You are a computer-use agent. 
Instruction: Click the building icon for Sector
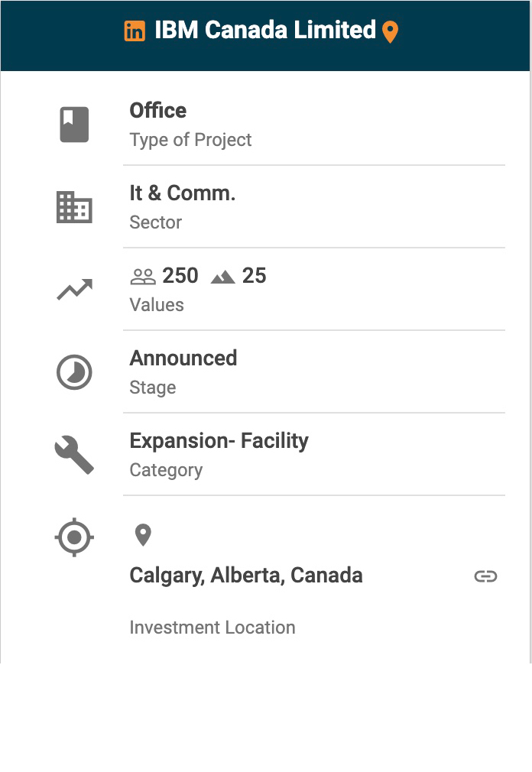(74, 207)
